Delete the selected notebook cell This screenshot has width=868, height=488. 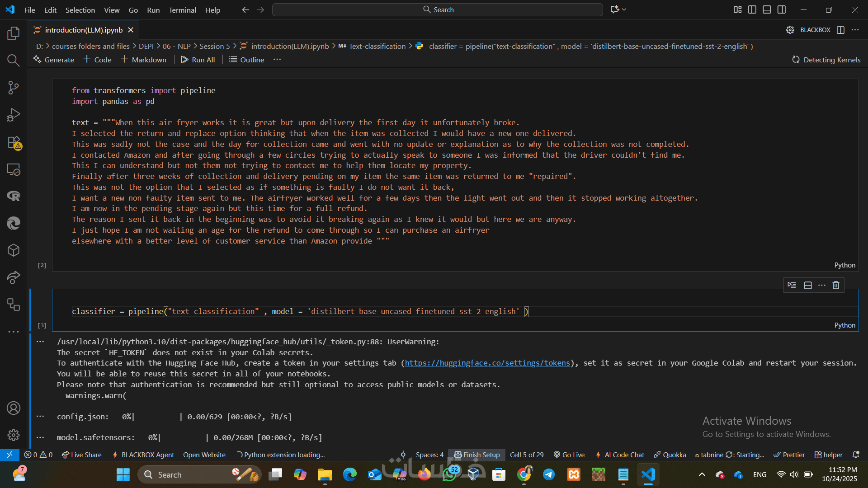pos(836,285)
